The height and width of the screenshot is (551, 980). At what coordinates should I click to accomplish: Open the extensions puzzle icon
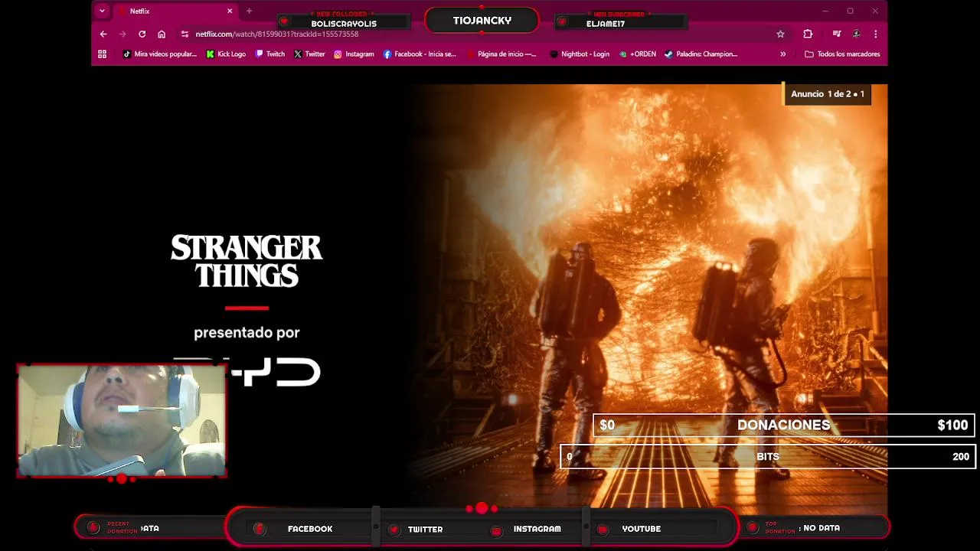(808, 34)
